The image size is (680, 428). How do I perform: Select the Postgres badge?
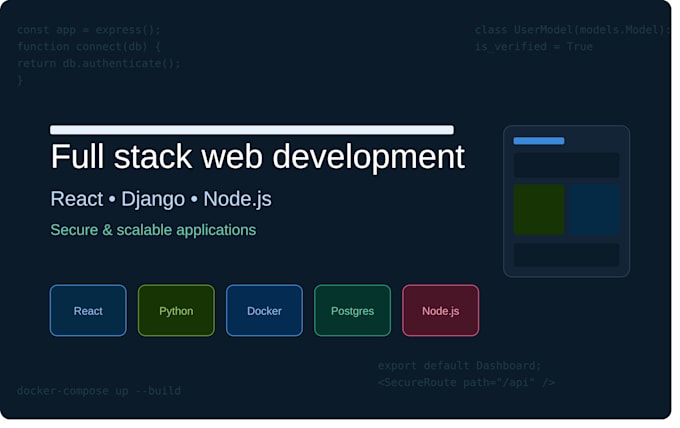coord(352,310)
